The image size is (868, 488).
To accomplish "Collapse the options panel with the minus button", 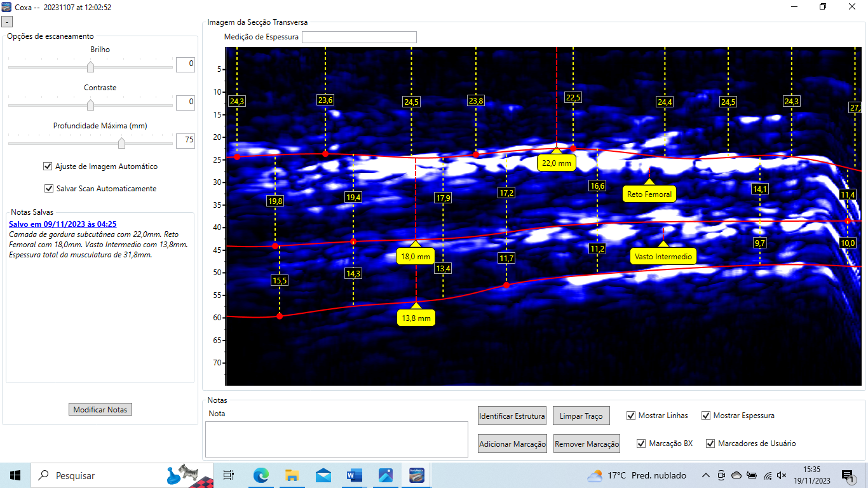I will tap(7, 22).
